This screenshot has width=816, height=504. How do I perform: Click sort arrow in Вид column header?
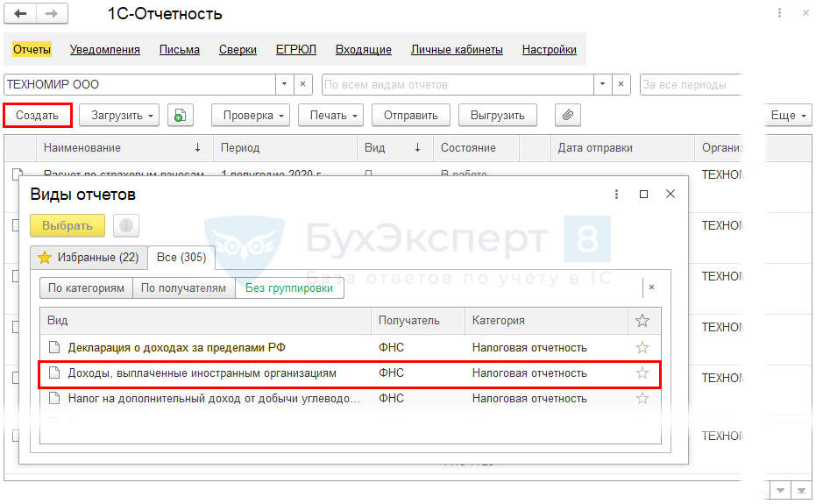417,148
